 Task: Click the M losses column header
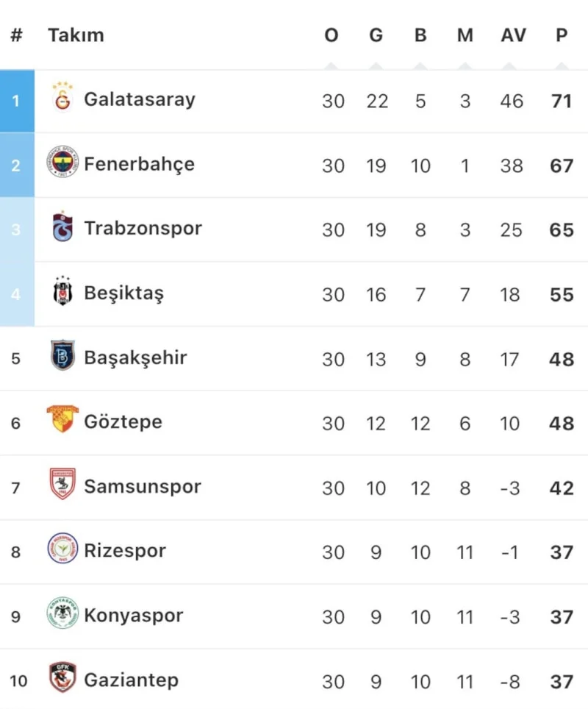click(465, 35)
